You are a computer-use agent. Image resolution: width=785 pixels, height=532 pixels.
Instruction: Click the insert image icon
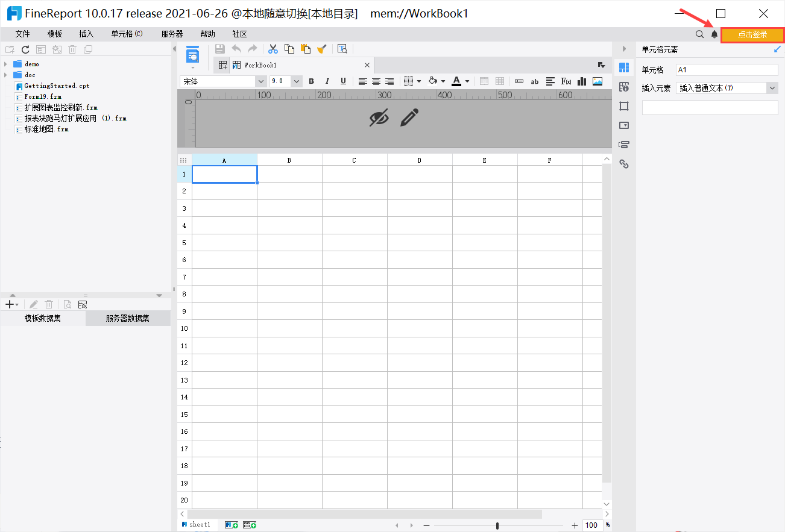click(597, 81)
